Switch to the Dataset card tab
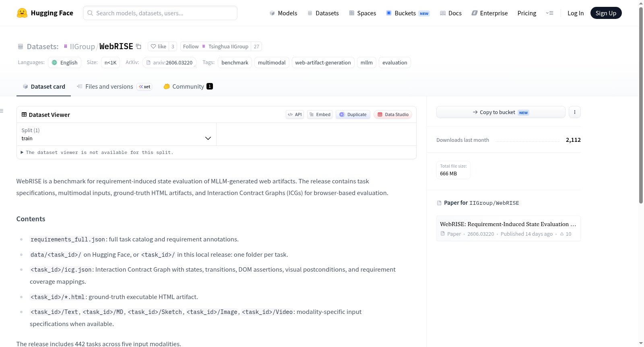This screenshot has width=644, height=347. (x=43, y=86)
